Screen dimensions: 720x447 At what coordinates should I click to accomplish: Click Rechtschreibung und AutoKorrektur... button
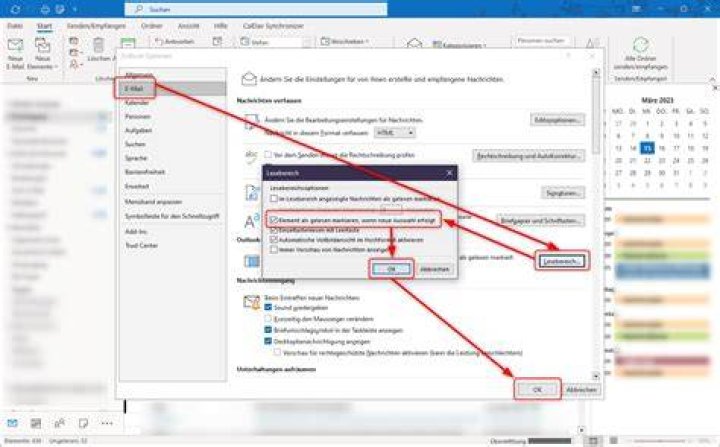point(529,156)
